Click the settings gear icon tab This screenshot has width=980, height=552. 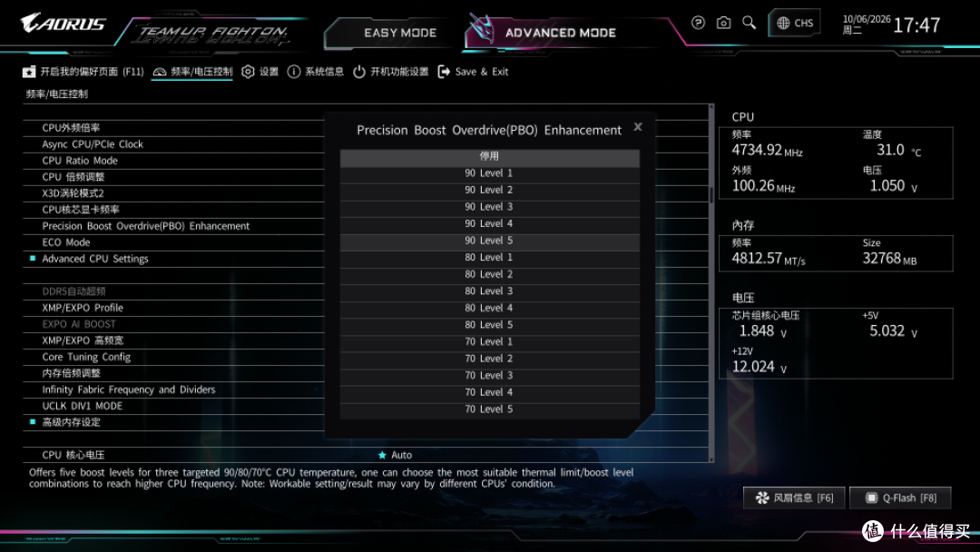click(248, 72)
